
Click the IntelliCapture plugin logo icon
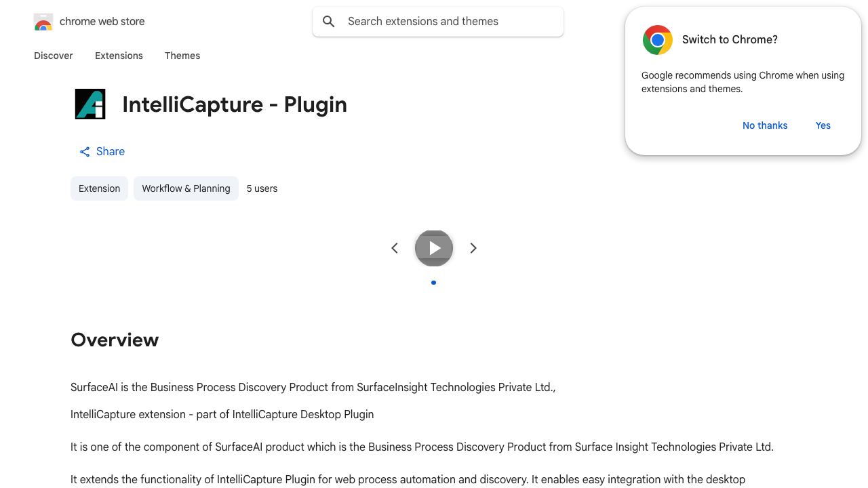coord(90,104)
